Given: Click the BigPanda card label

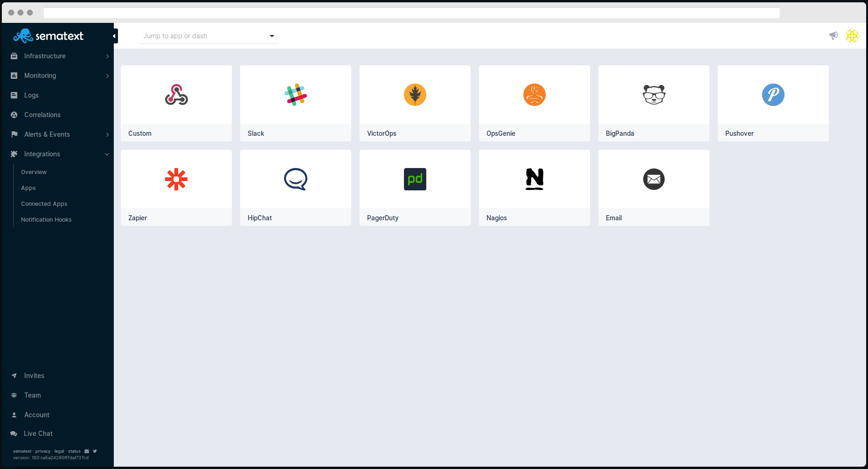Looking at the screenshot, I should coord(620,133).
